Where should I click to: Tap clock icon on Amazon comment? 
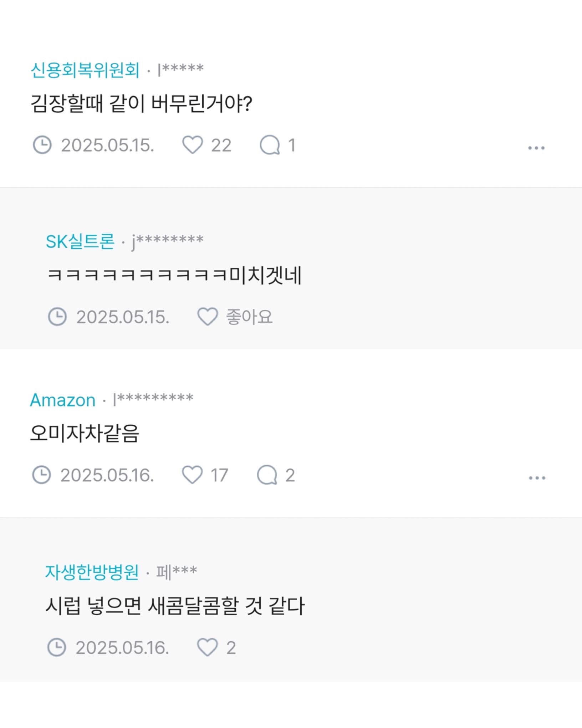click(x=41, y=475)
